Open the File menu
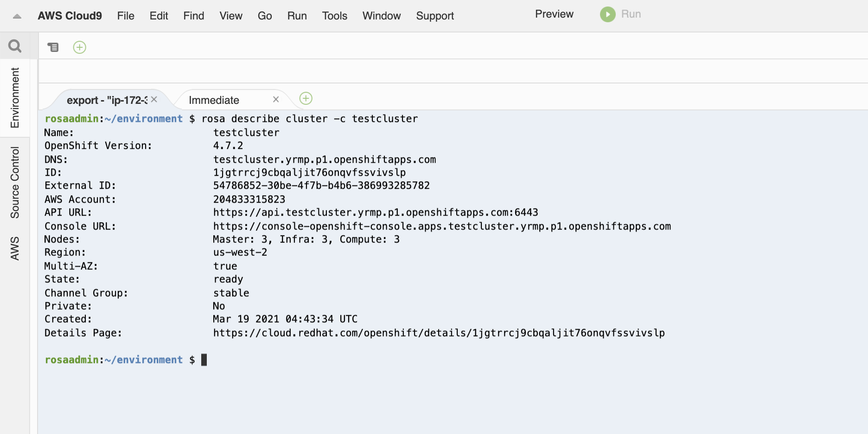 pyautogui.click(x=126, y=16)
